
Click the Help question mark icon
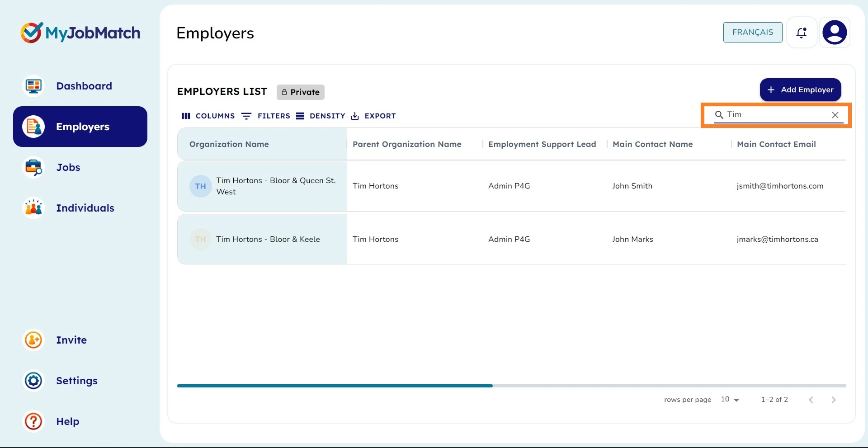coord(33,421)
